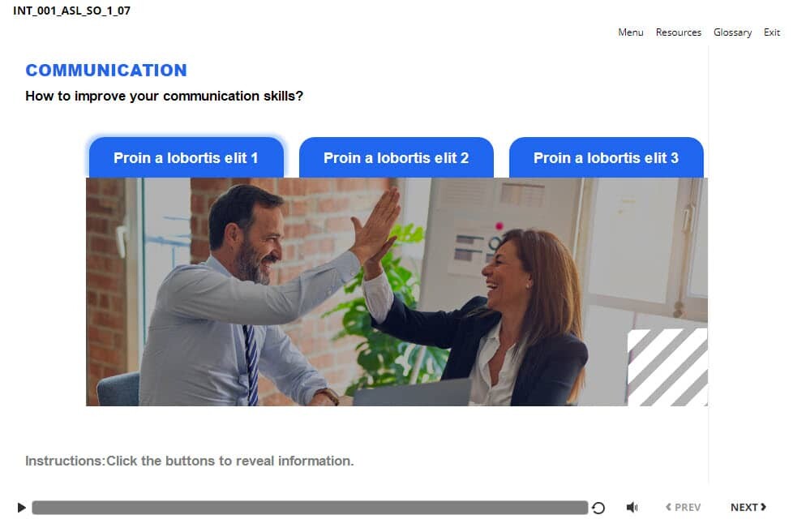Select the Proin a lobortis elit 1 tab
This screenshot has height=532, width=793.
186,157
